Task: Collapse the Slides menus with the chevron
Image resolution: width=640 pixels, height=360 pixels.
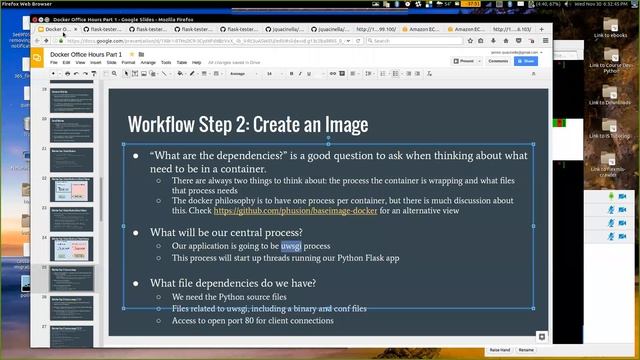Action: [x=533, y=74]
